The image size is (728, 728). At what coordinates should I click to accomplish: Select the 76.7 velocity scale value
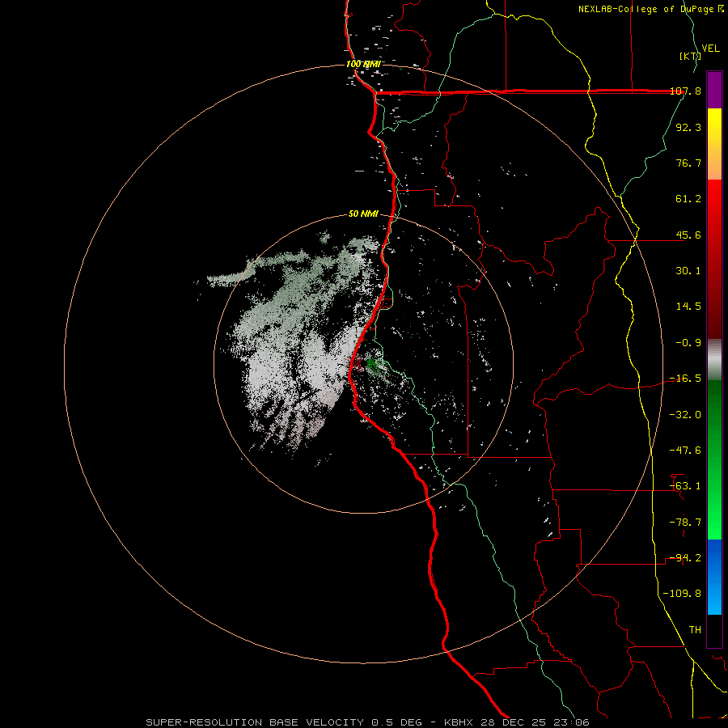(688, 163)
